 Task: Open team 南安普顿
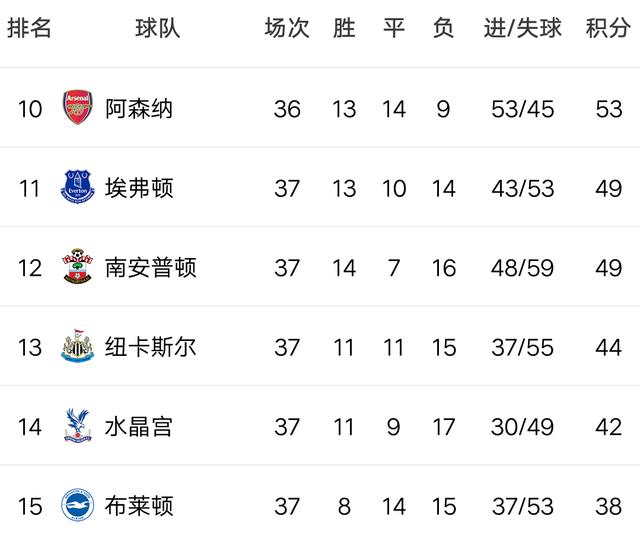(x=151, y=267)
